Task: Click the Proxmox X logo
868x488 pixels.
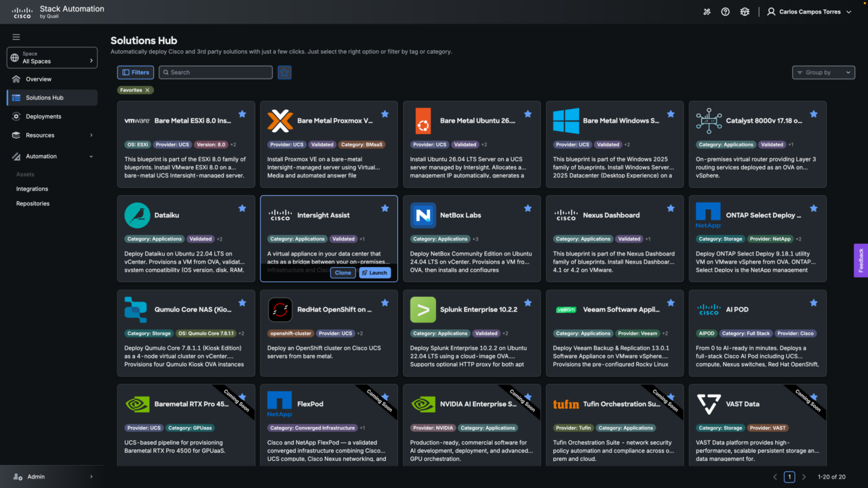Action: pos(280,121)
